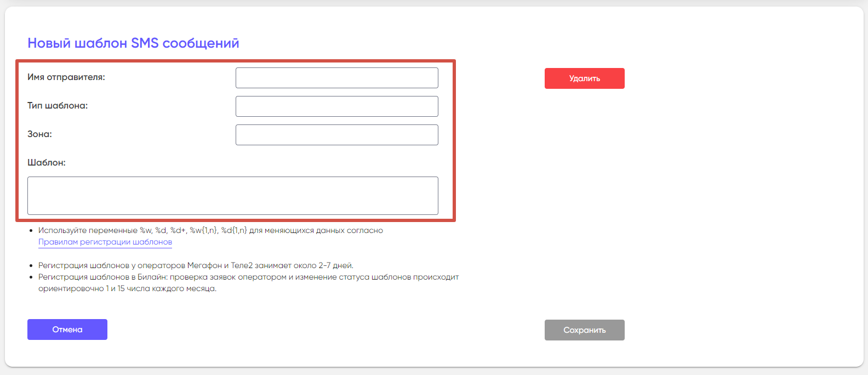Click the hint text listing %w, %d variables
The image size is (868, 375).
pos(210,230)
